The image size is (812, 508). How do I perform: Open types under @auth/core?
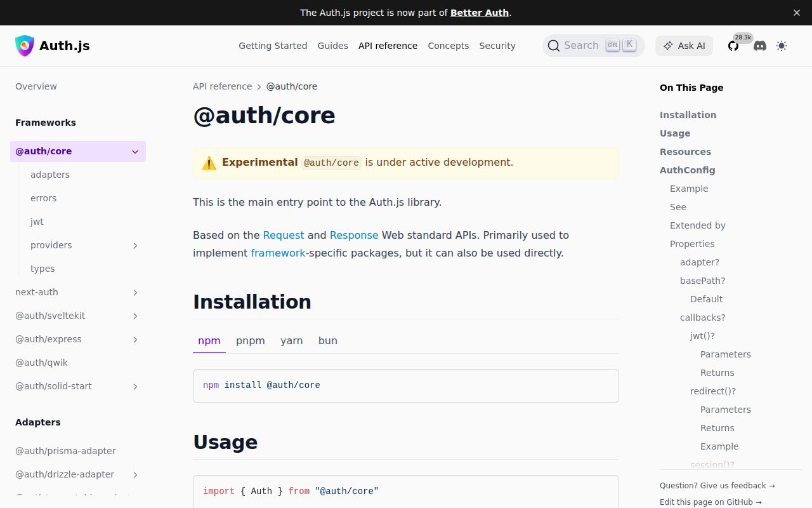tap(43, 269)
